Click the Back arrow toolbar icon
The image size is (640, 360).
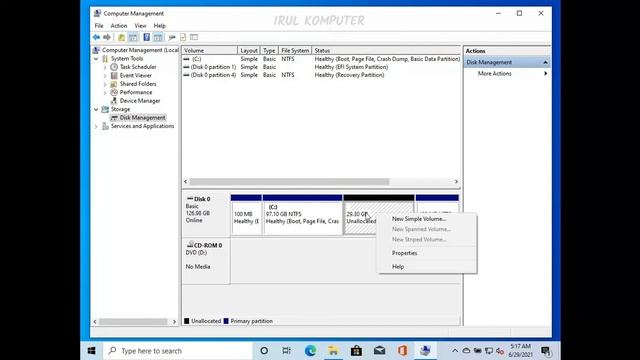click(96, 37)
